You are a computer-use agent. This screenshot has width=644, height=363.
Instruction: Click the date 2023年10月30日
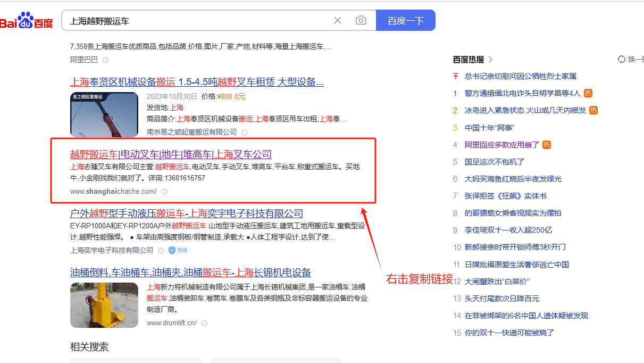[172, 96]
